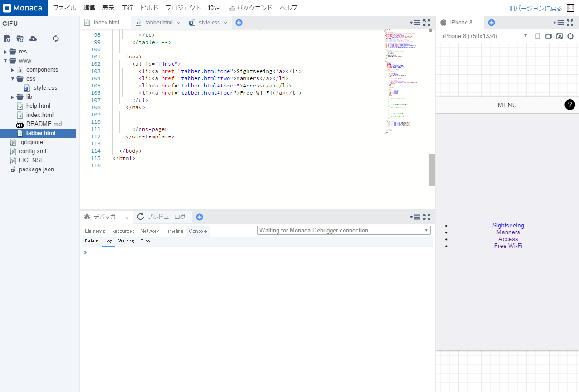The height and width of the screenshot is (392, 579).
Task: Add new editor tab with plus icon
Action: coord(239,23)
